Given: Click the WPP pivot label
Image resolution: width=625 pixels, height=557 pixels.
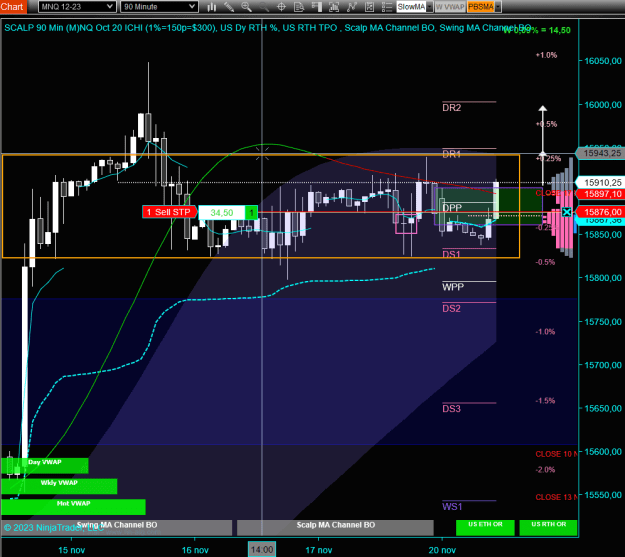Looking at the screenshot, I should pos(453,287).
